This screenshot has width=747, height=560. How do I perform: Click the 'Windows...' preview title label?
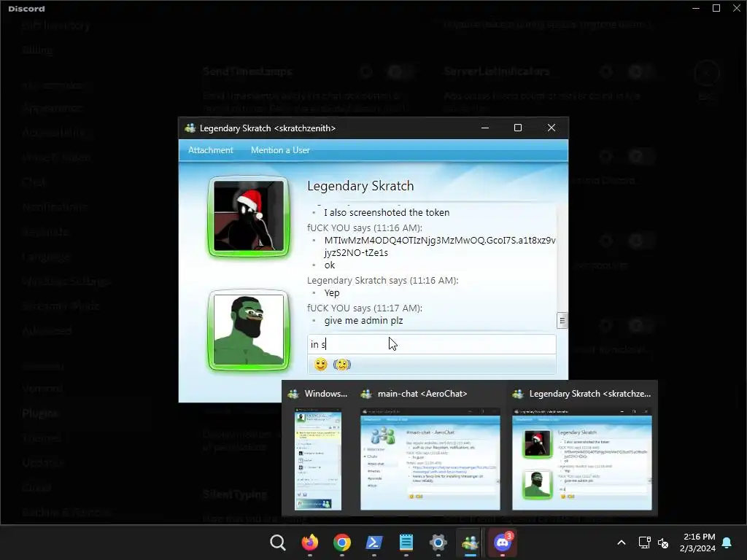326,394
